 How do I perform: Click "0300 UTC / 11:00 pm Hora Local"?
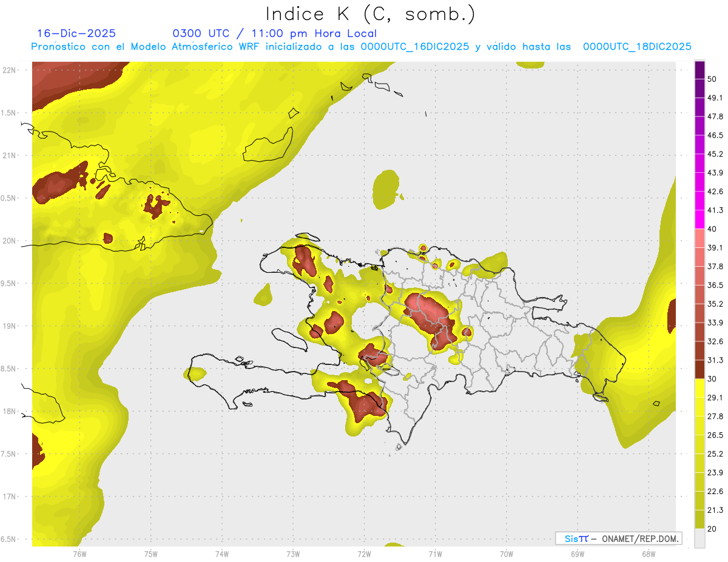[x=274, y=33]
